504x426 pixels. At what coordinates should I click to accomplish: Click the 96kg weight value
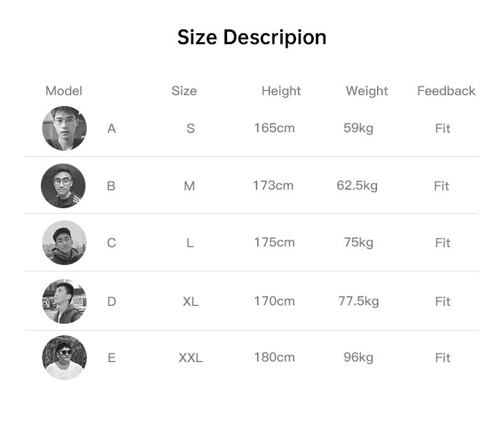[x=358, y=357]
